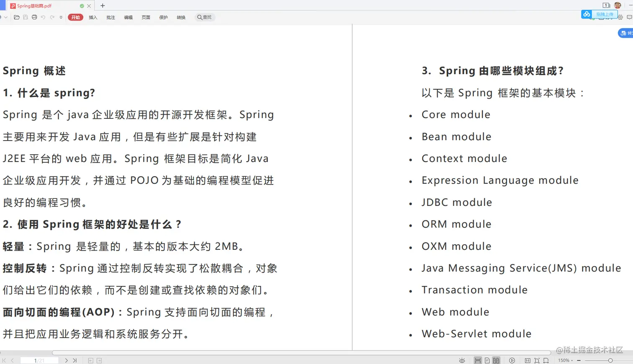Click the 'Web-Servlet module' list item
This screenshot has width=633, height=364.
pyautogui.click(x=476, y=334)
